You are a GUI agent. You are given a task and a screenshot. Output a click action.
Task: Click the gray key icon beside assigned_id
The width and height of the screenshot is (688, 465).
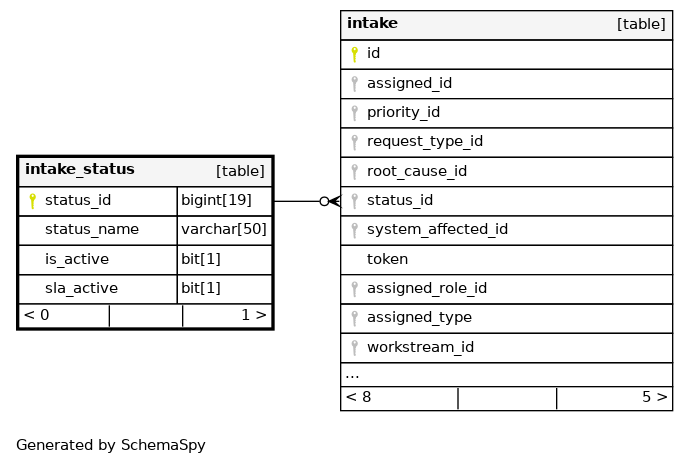pyautogui.click(x=354, y=83)
